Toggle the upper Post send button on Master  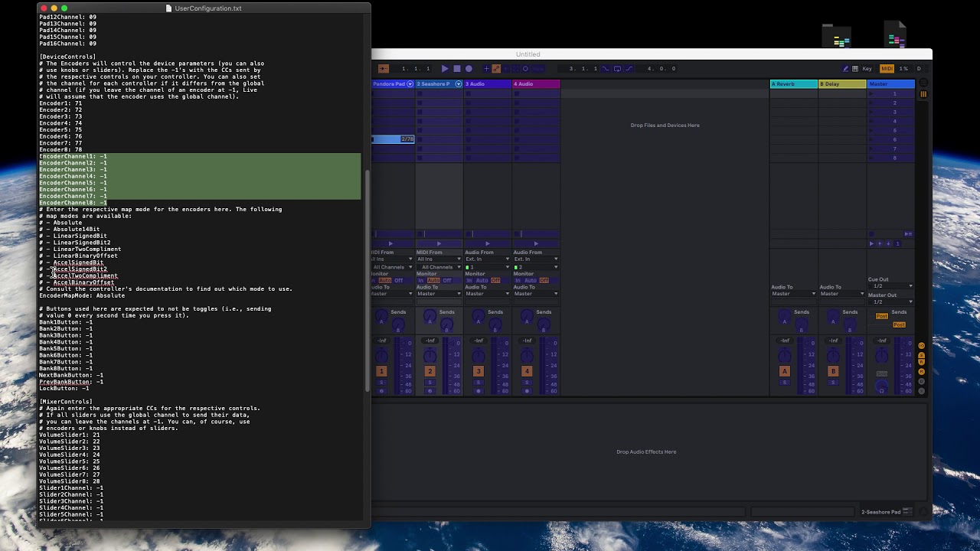coord(882,316)
